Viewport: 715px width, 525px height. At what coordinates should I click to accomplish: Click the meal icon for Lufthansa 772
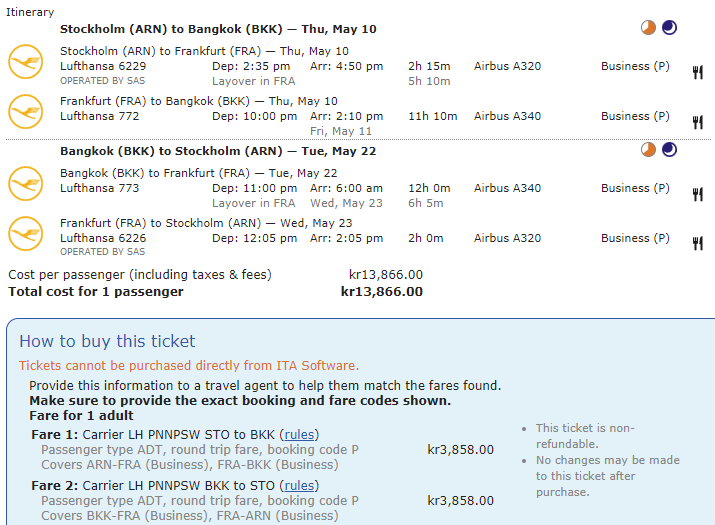click(x=698, y=122)
